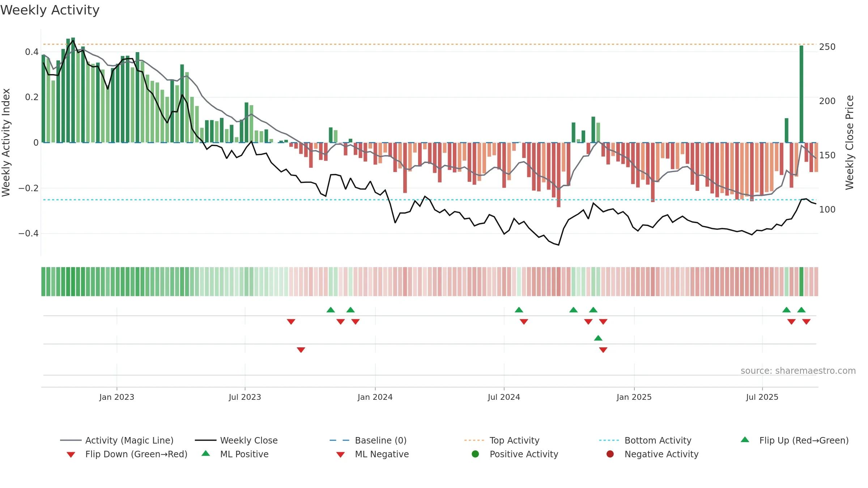Click the flip-up triangle just after Jul 2024
This screenshot has height=488, width=868.
pos(519,310)
